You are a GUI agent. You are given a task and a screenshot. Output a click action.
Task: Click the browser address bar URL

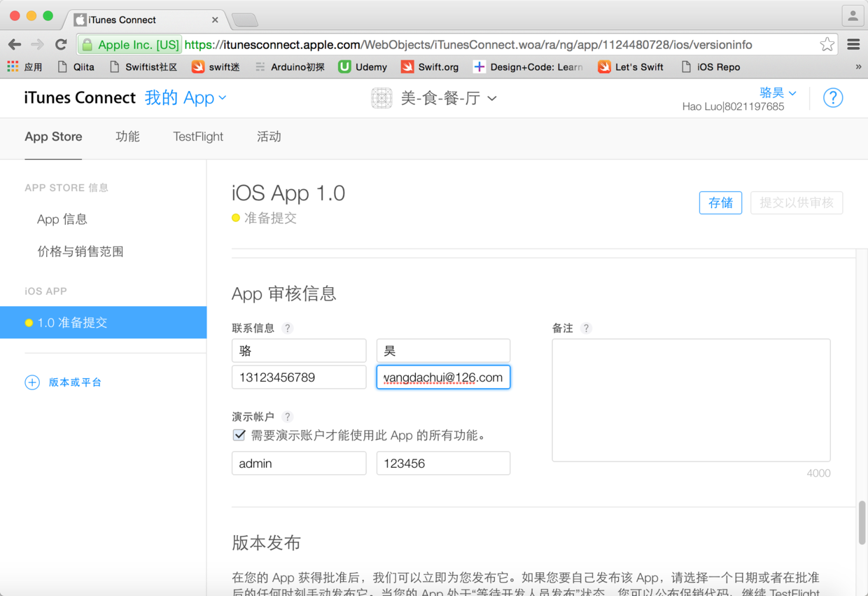[x=468, y=45]
